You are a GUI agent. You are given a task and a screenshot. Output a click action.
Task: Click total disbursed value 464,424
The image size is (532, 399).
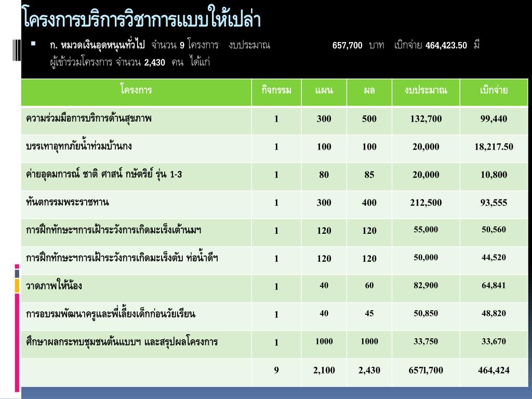(x=494, y=370)
